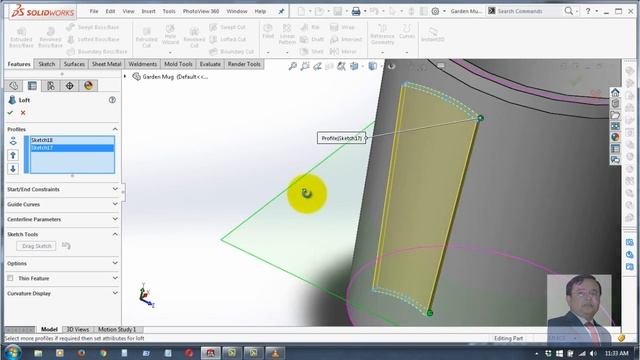Image resolution: width=640 pixels, height=360 pixels.
Task: Switch to the PropertyManager tab icon
Action: (32, 86)
